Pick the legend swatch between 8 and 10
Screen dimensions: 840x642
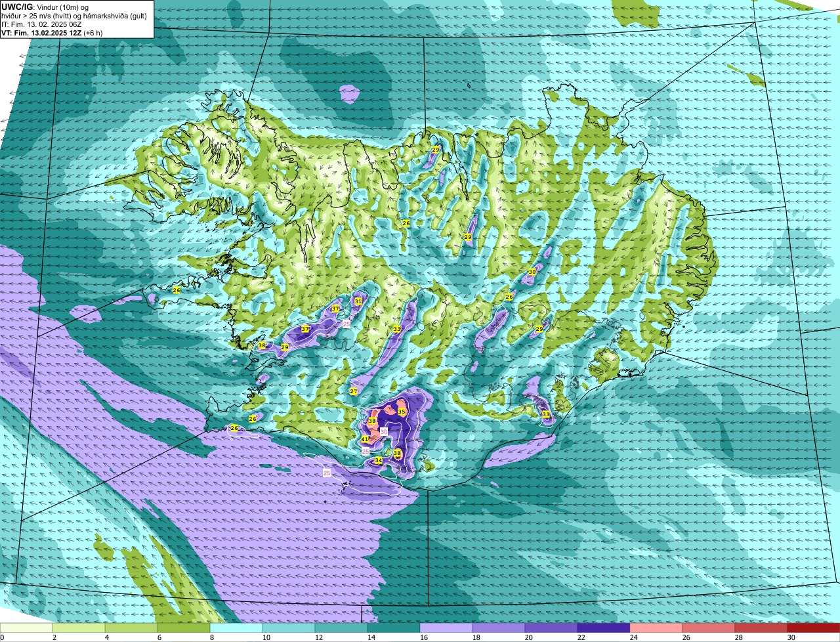236,628
